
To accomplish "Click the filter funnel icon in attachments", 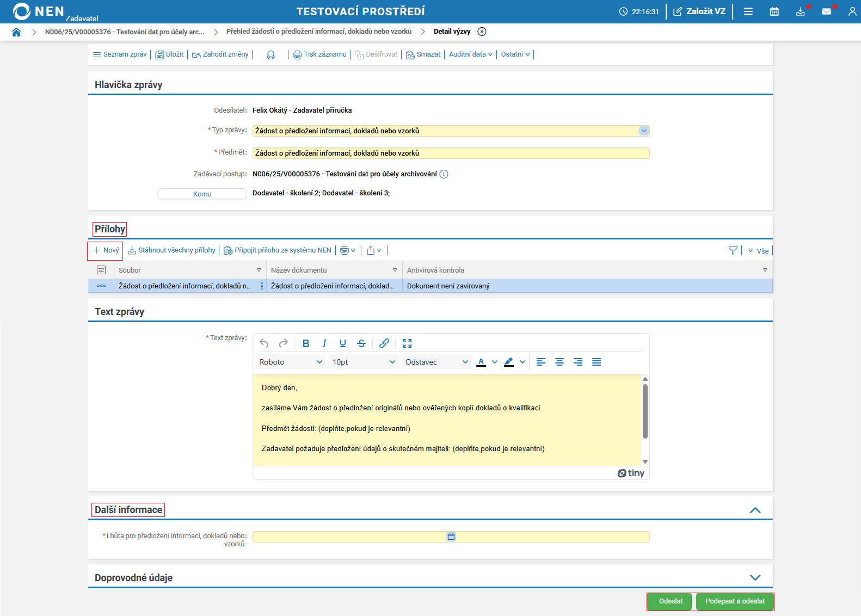I will [x=733, y=250].
